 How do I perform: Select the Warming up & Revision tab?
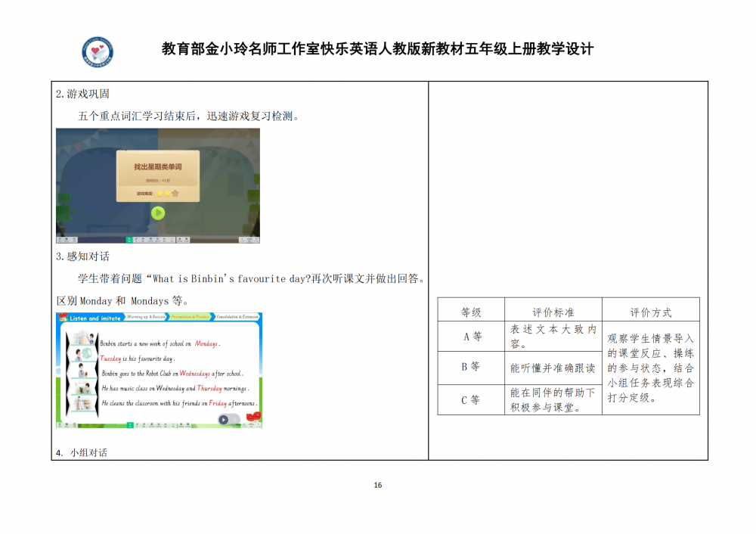pos(146,317)
